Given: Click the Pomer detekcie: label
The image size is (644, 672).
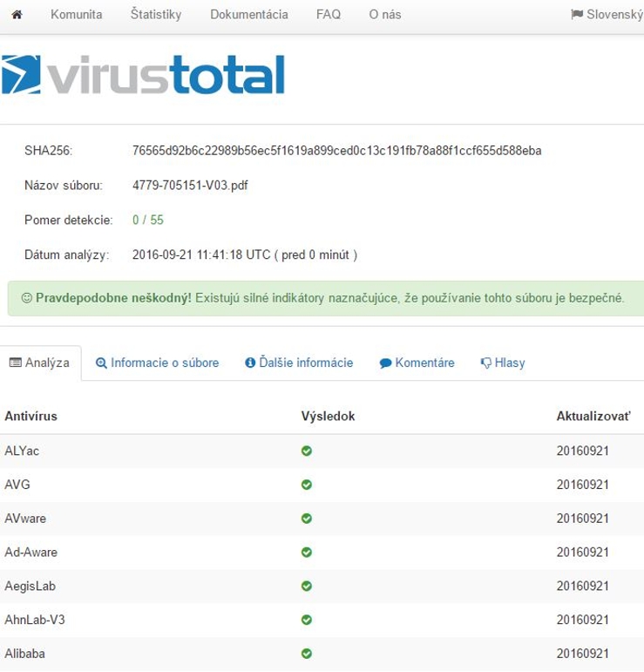Looking at the screenshot, I should pyautogui.click(x=69, y=220).
